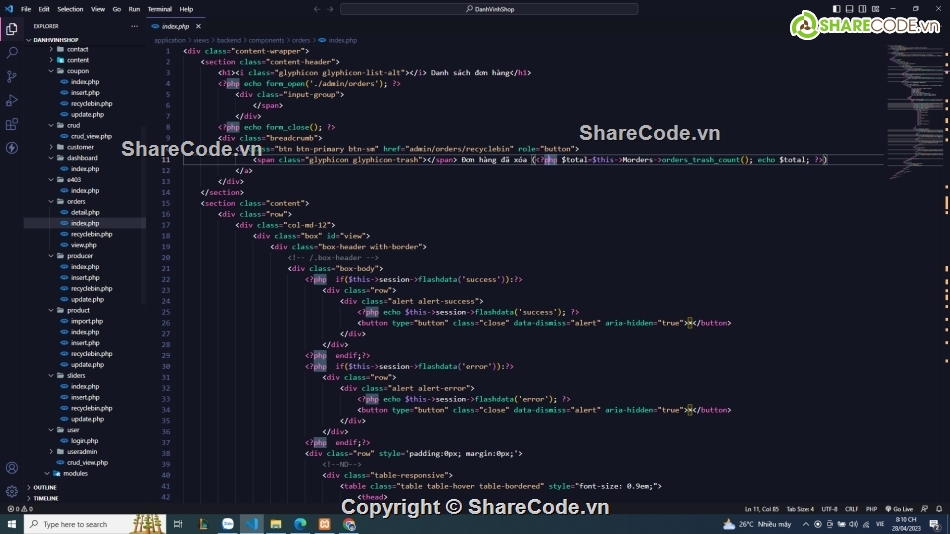The width and height of the screenshot is (950, 534).
Task: Select the index.php editor tab
Action: pyautogui.click(x=176, y=26)
